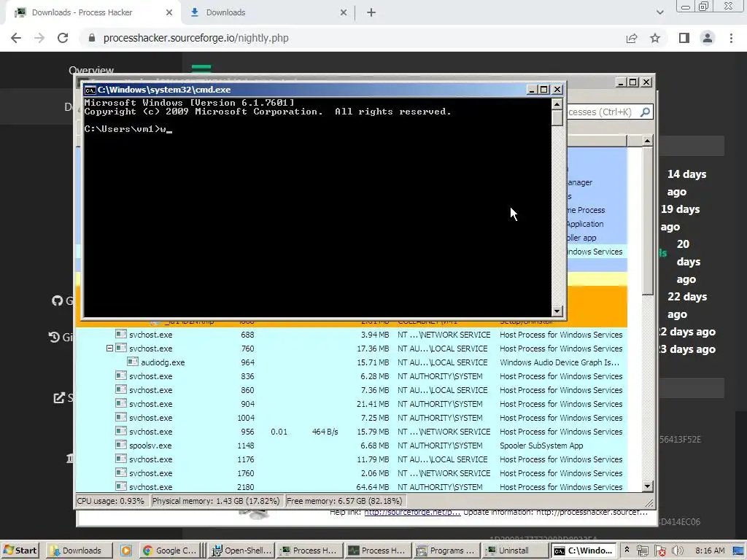Click Spooler SubSystem App description
Viewport: 747px width, 560px height.
[x=541, y=446]
